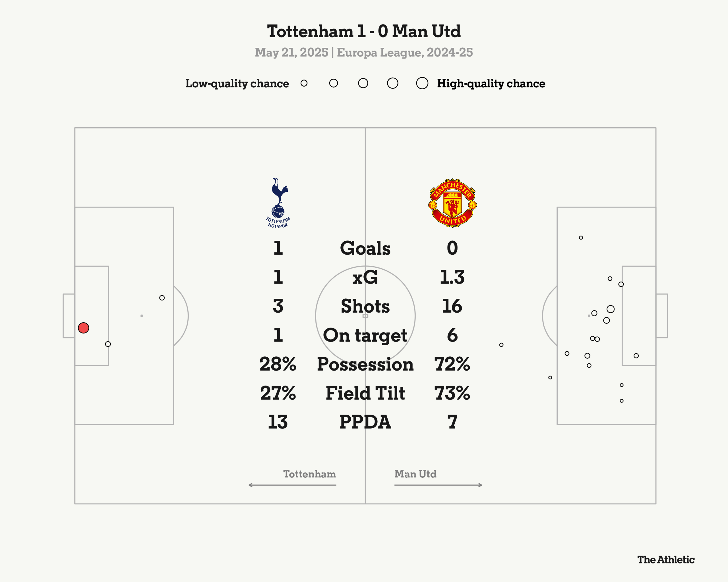Click the 'Tottenham 1 - 0 Man Utd' title
The width and height of the screenshot is (728, 582).
(x=364, y=31)
